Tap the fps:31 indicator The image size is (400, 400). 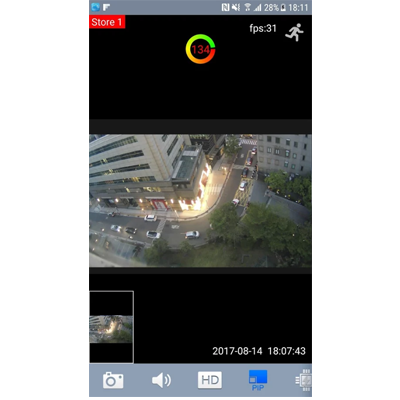coord(263,28)
